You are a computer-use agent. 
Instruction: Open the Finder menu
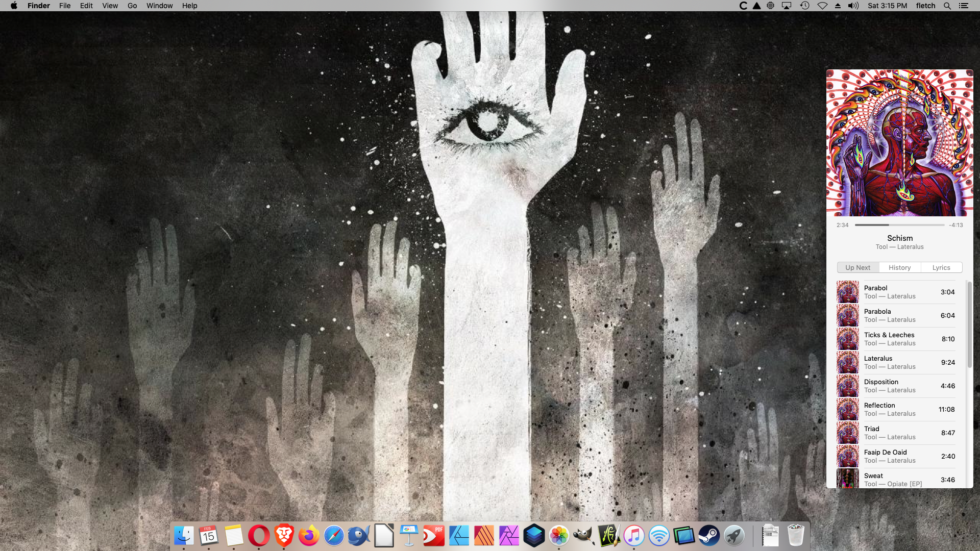39,6
